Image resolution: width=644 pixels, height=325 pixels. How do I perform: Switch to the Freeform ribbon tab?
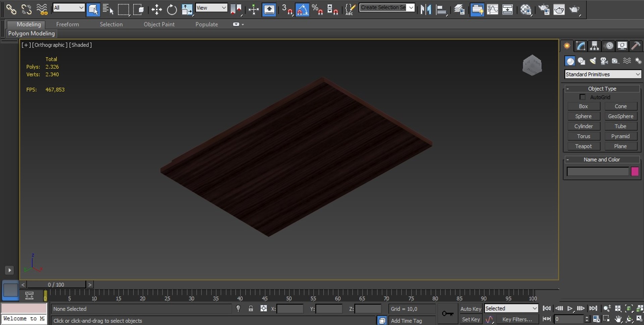67,25
